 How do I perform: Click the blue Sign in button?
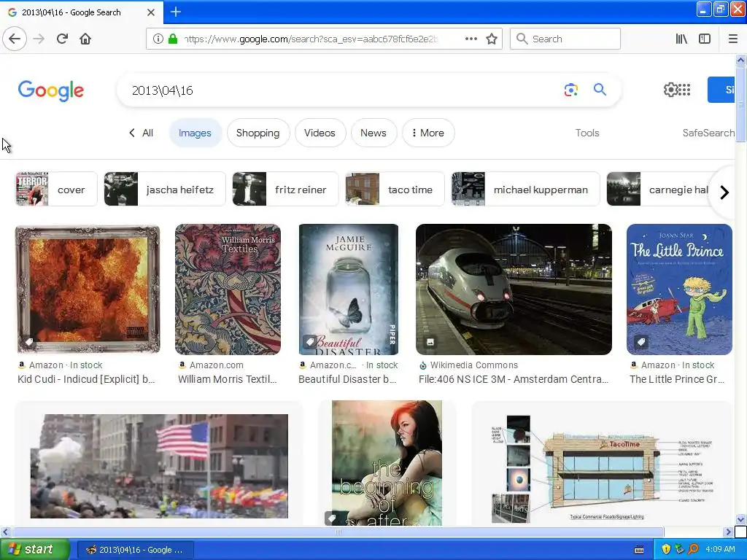[721, 90]
